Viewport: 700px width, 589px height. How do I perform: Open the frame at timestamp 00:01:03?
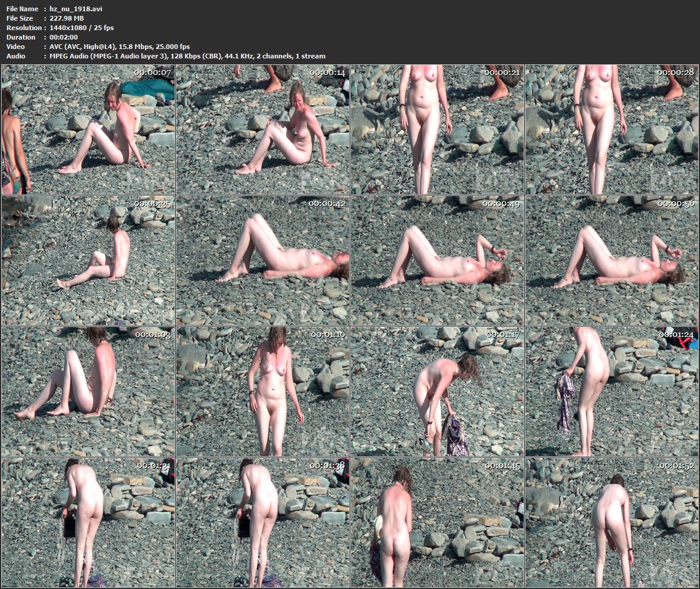point(88,391)
